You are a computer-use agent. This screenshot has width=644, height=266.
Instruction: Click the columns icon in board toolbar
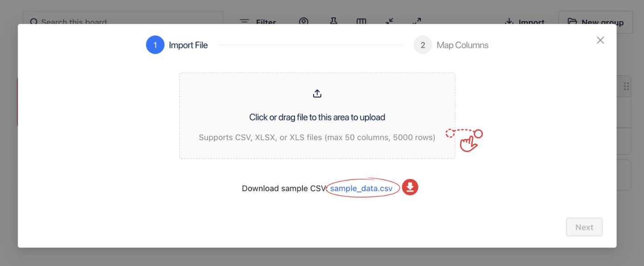pos(361,21)
